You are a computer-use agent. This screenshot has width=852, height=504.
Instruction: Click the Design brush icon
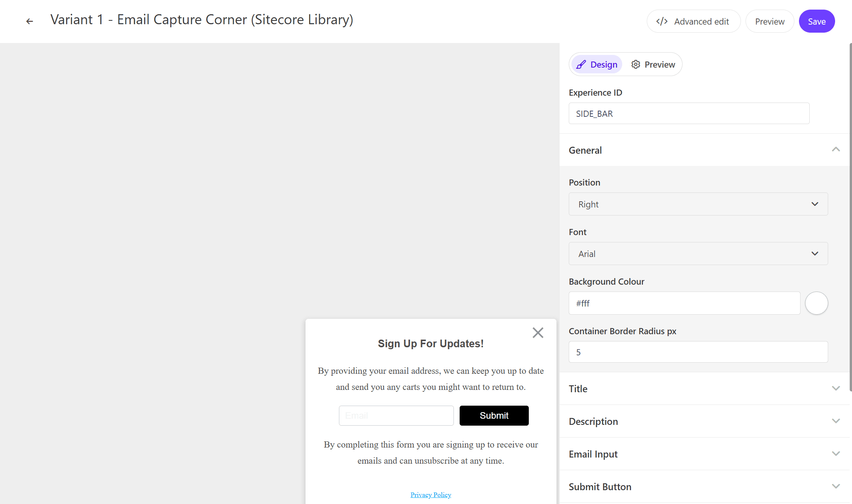tap(581, 65)
